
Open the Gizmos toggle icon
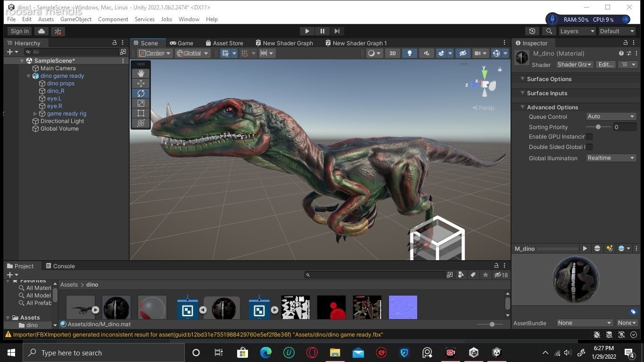(496, 53)
